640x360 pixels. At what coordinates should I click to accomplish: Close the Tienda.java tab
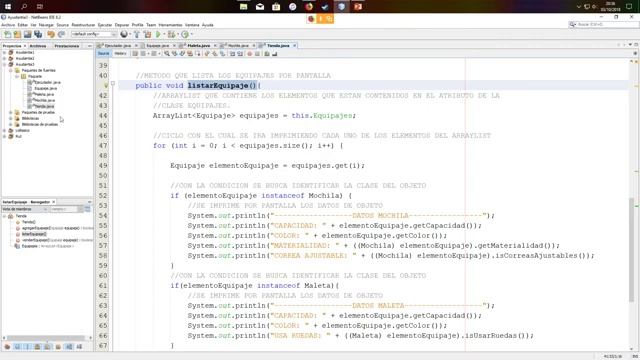click(x=295, y=45)
